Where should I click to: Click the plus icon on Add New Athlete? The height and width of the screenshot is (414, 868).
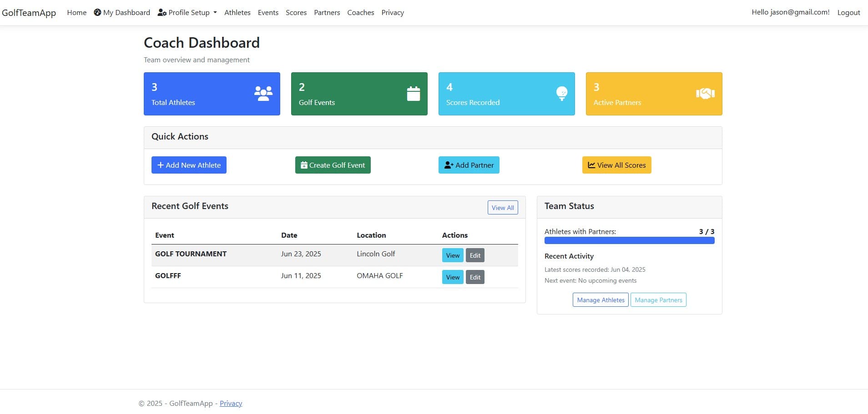tap(160, 165)
